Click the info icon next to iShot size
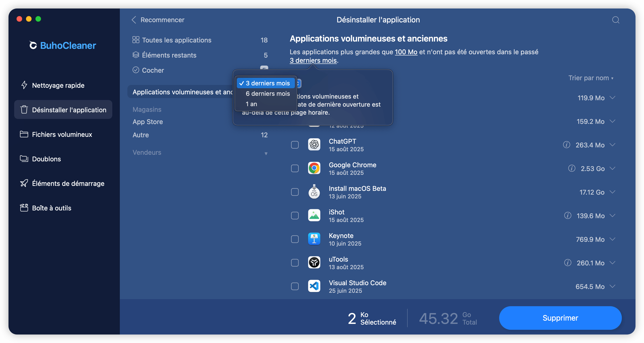The image size is (644, 343). [568, 216]
